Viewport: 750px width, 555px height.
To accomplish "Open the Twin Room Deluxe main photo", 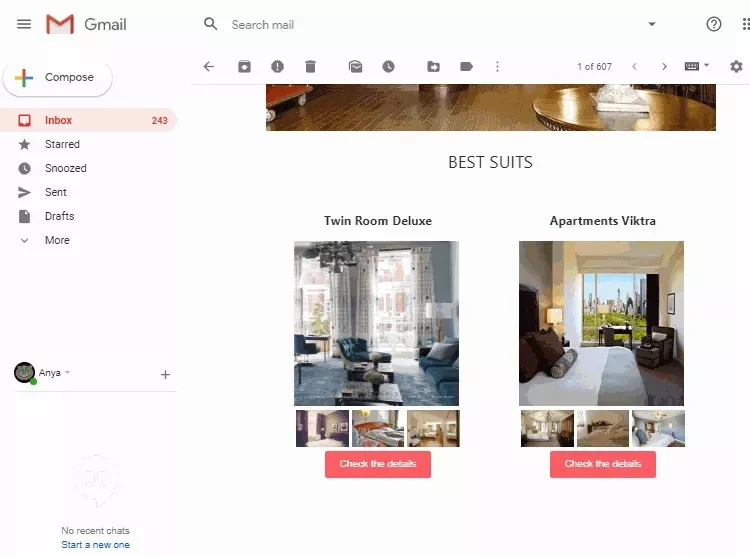I will [376, 323].
